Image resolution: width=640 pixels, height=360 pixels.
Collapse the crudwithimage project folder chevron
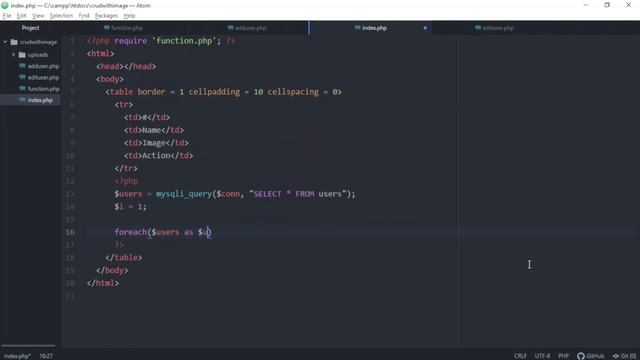pyautogui.click(x=5, y=42)
